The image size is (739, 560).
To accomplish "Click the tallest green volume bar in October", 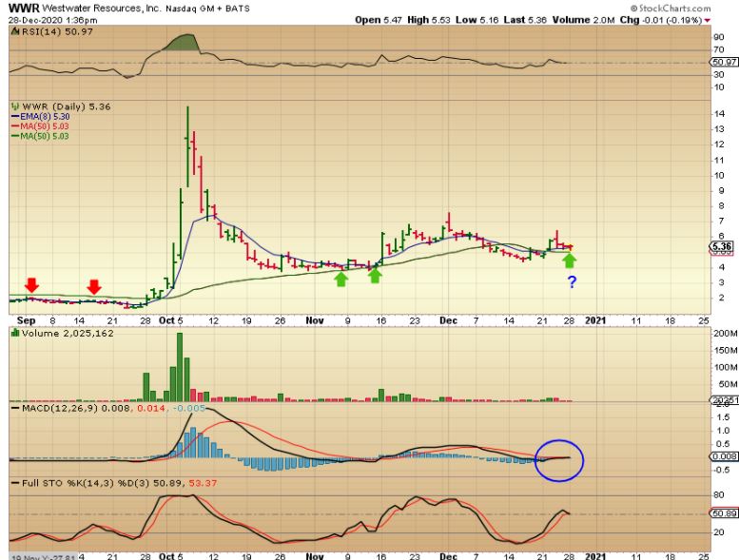I will click(180, 367).
